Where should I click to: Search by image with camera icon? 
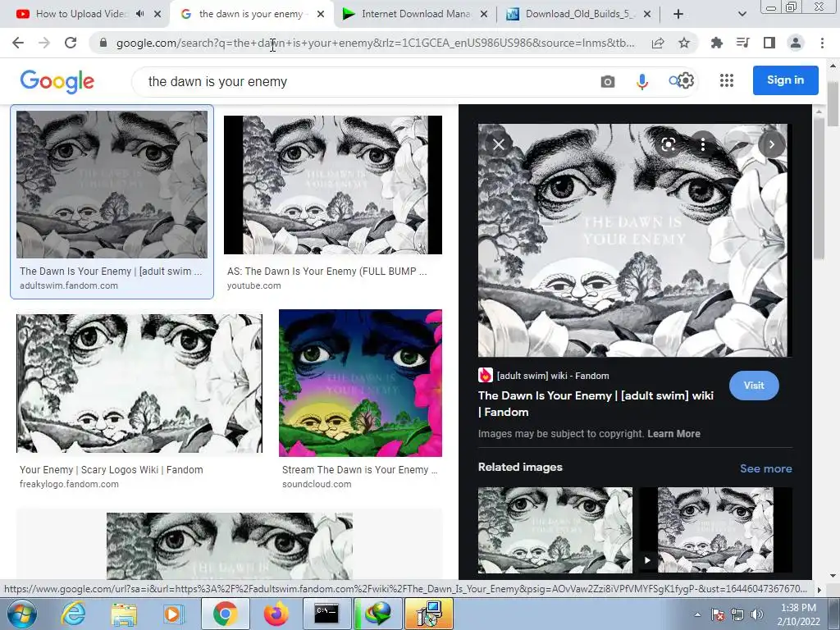coord(608,81)
